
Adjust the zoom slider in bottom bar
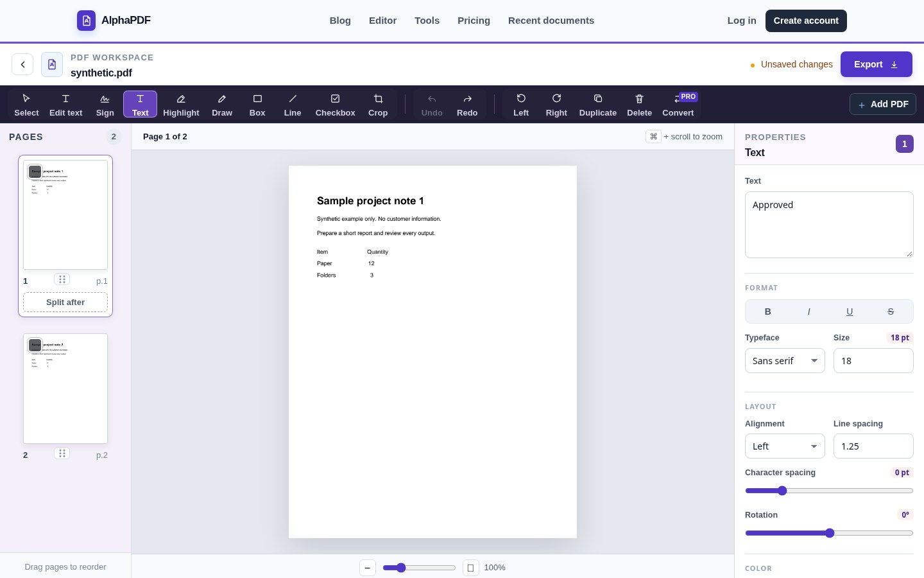tap(419, 568)
